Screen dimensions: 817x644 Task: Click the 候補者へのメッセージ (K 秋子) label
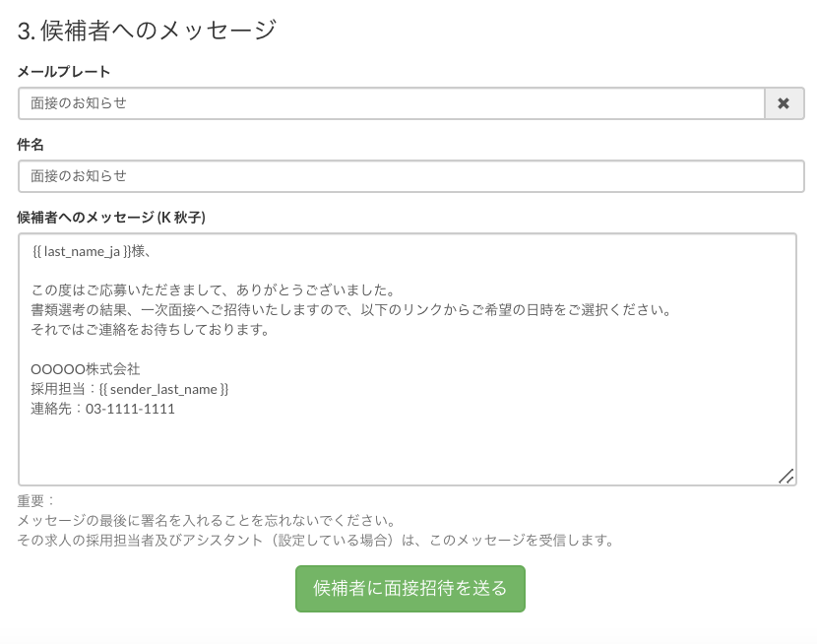(x=111, y=217)
